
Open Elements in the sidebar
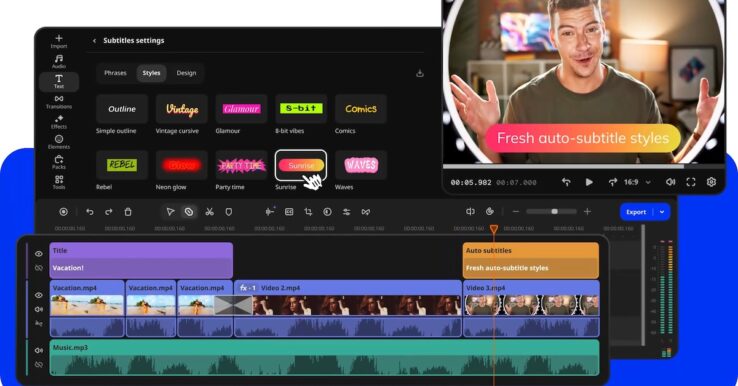point(59,142)
